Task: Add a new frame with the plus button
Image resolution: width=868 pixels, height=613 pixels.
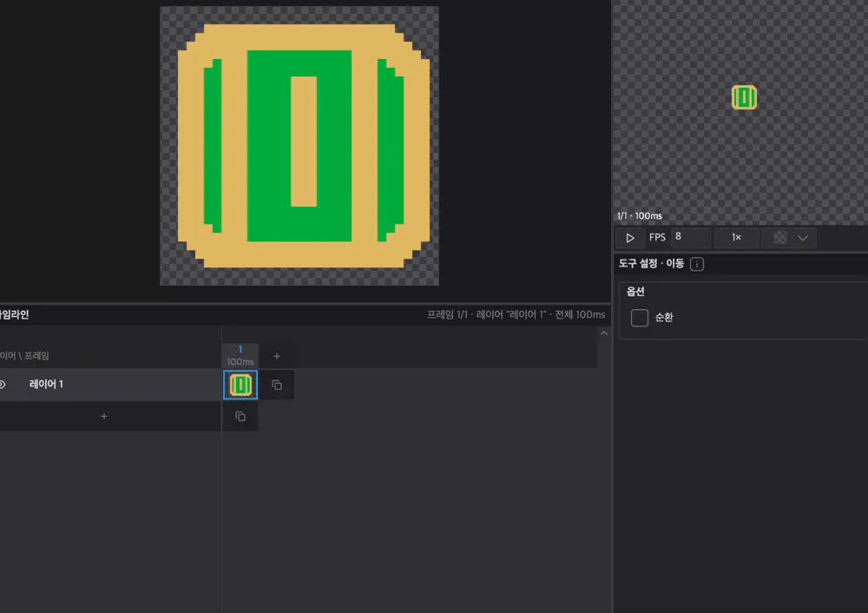Action: [277, 356]
